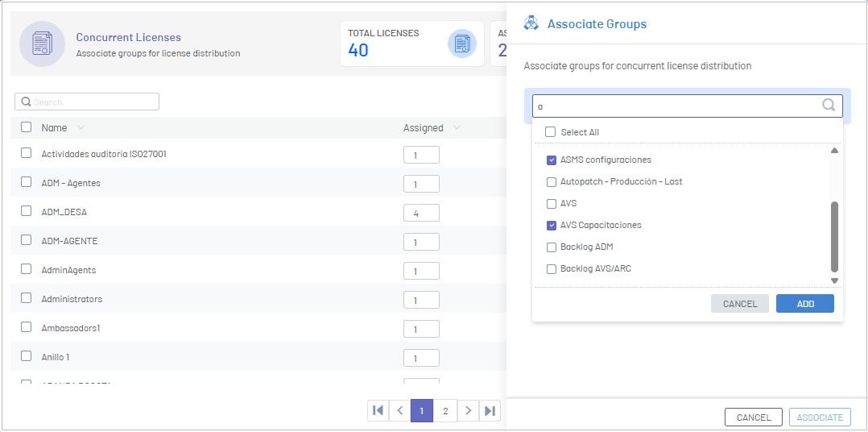Click the list scroll down arrow

(834, 280)
